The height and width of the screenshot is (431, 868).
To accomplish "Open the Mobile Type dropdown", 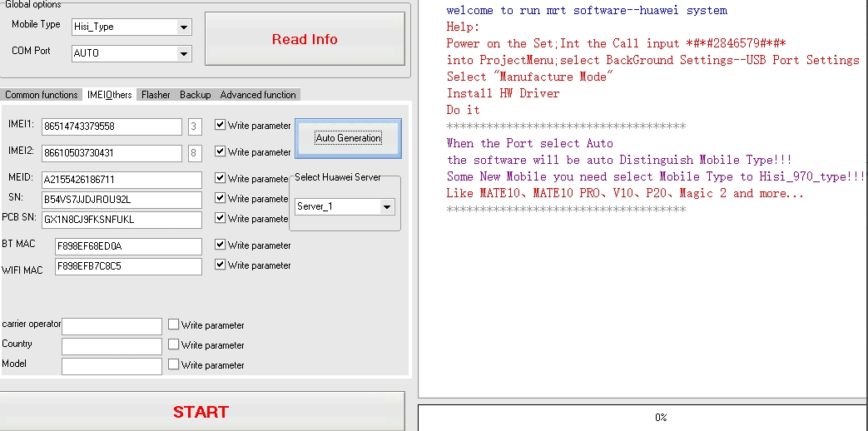I will 183,27.
